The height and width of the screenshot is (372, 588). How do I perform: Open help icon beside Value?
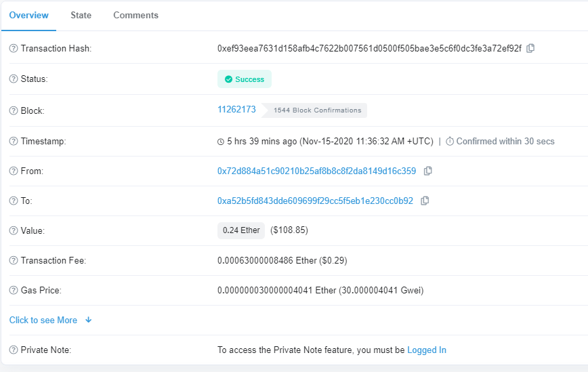[x=14, y=230]
